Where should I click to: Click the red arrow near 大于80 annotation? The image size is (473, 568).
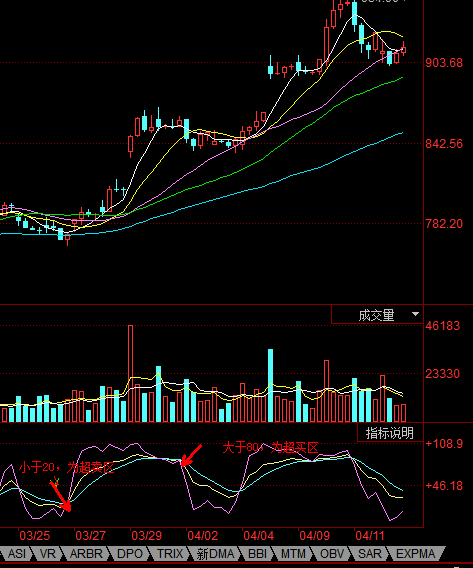coord(191,455)
